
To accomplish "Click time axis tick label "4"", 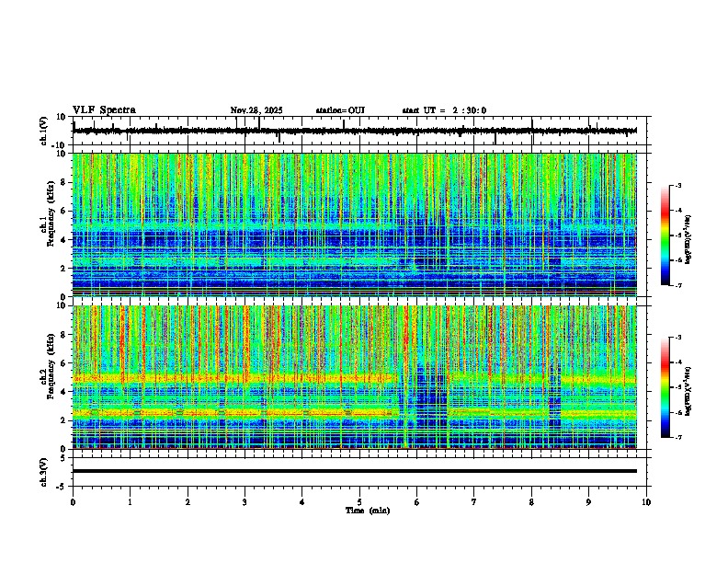I will [x=302, y=502].
